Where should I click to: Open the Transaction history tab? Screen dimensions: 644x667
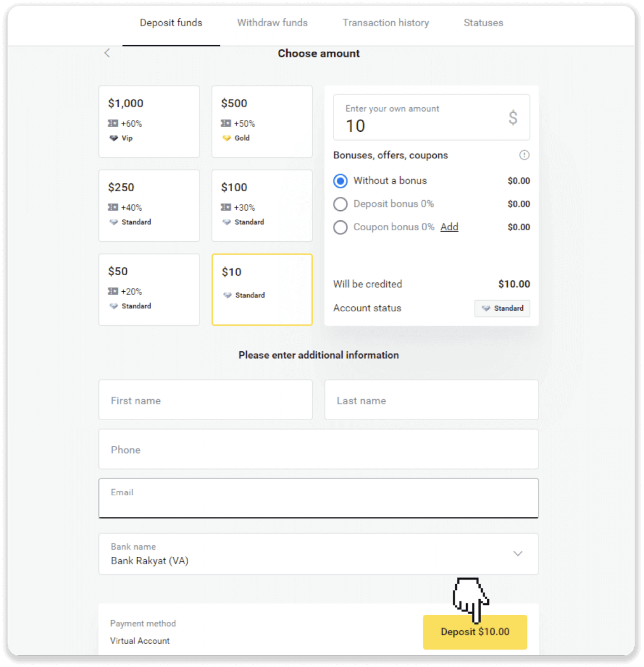[386, 23]
